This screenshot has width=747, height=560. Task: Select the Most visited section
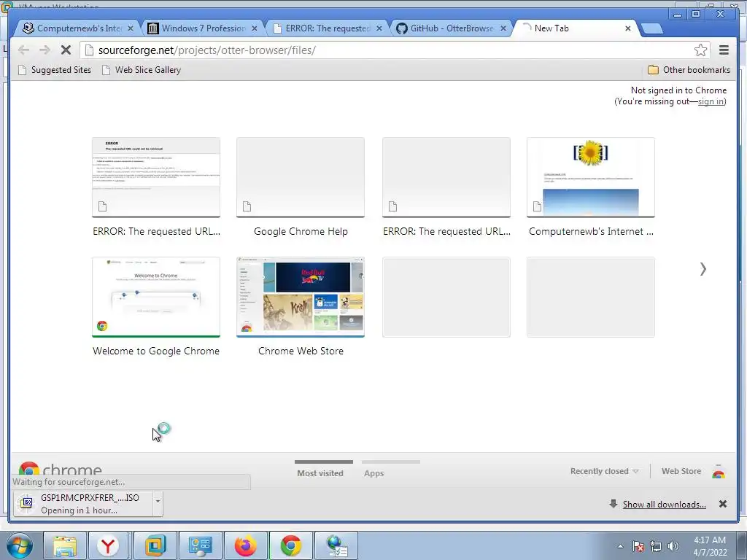(320, 472)
